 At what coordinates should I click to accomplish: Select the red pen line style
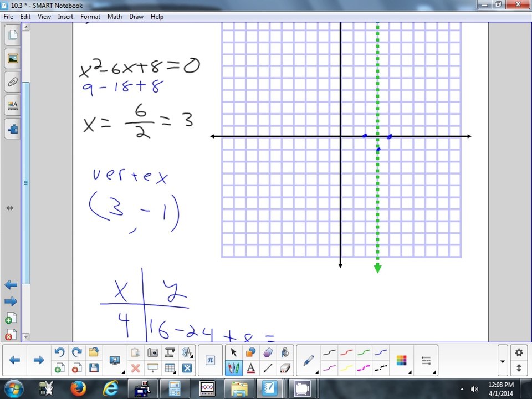point(346,353)
